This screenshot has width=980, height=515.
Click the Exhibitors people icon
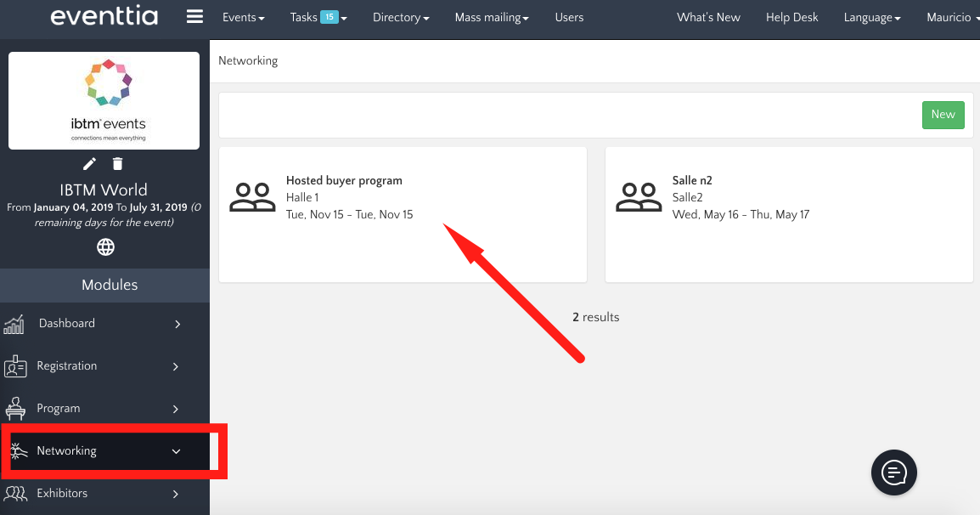pos(15,494)
